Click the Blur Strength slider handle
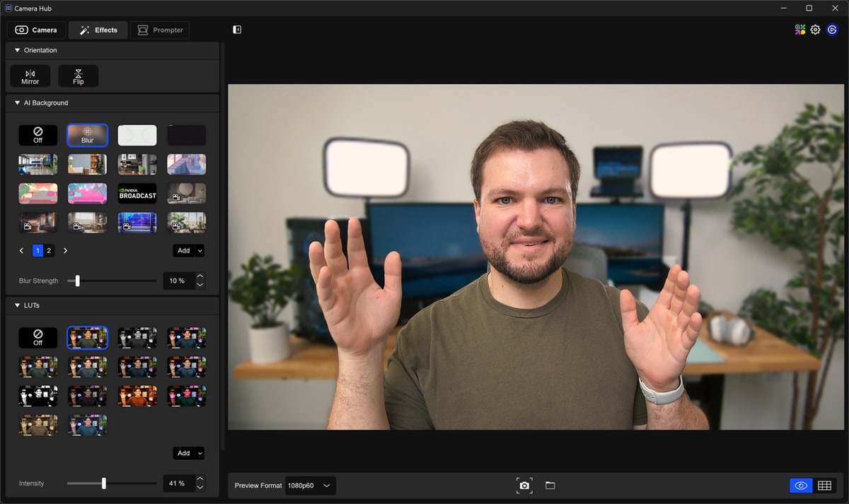 pos(77,281)
